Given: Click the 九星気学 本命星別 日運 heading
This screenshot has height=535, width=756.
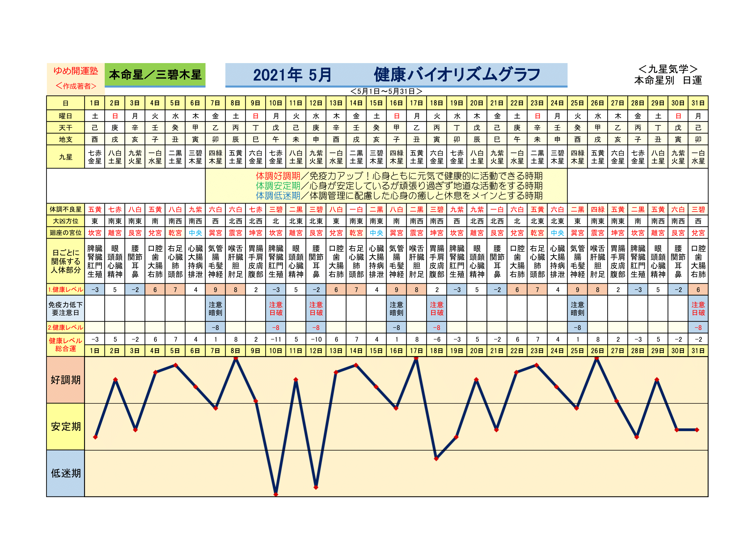Looking at the screenshot, I should (x=668, y=75).
